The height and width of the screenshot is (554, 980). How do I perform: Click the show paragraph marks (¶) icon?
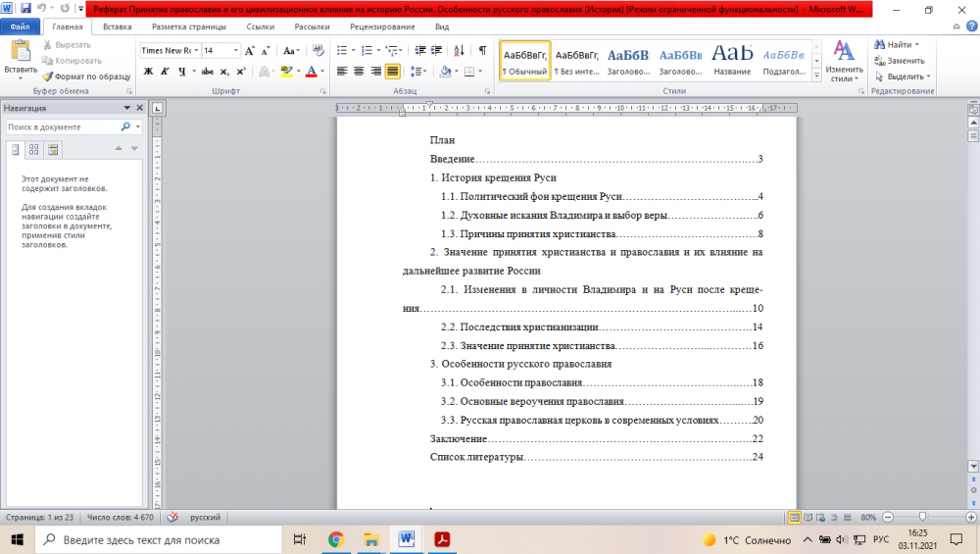click(482, 50)
